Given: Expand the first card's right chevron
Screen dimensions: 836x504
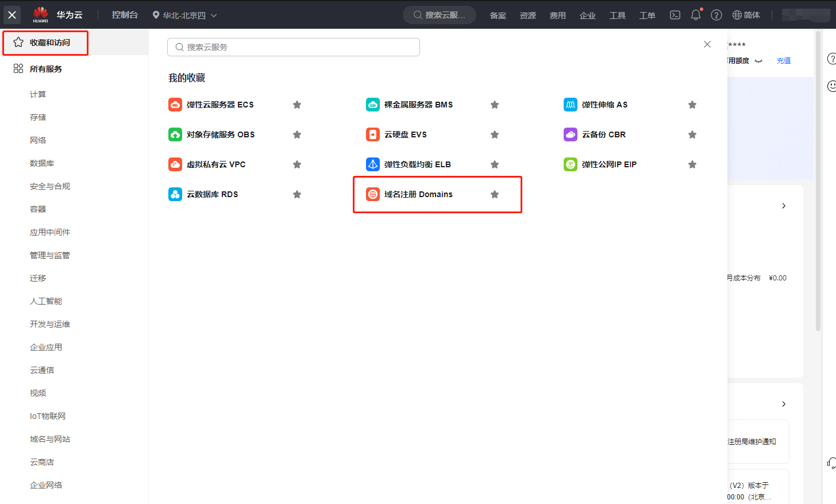Looking at the screenshot, I should click(x=784, y=206).
